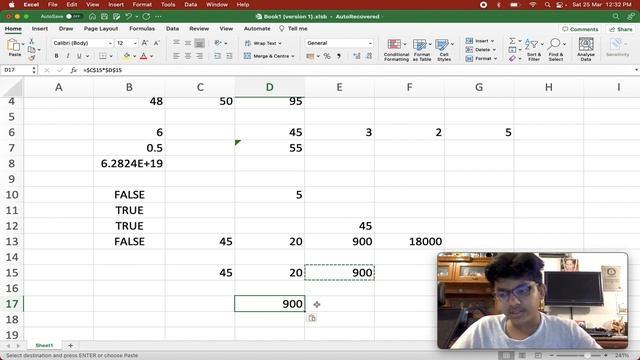Image resolution: width=640 pixels, height=360 pixels.
Task: Click the Share button
Action: pyautogui.click(x=621, y=29)
